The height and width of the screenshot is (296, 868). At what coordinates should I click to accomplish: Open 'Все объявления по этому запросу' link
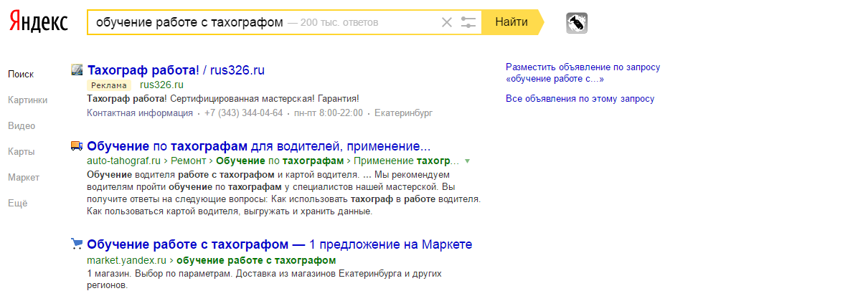pos(580,99)
